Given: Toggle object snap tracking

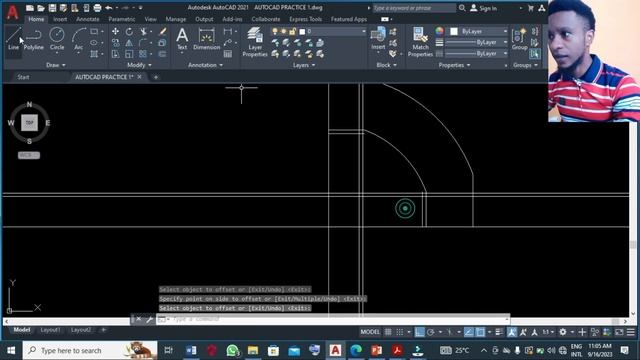Looking at the screenshot, I should (x=469, y=332).
